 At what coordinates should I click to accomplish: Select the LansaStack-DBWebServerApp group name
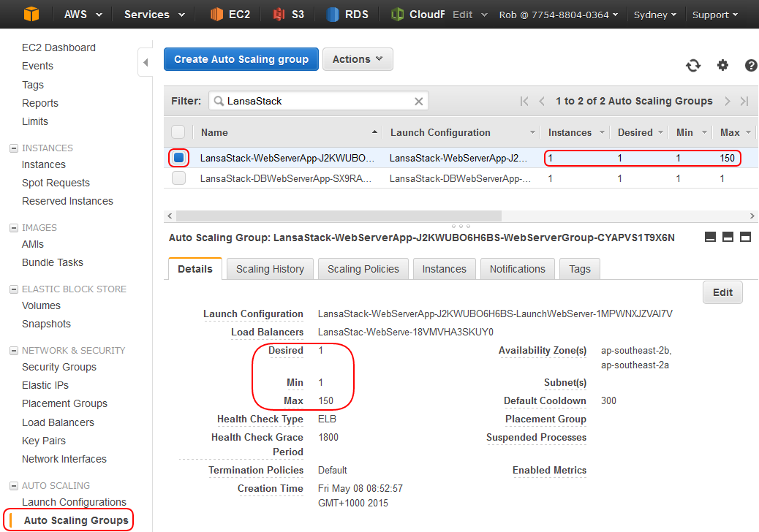286,178
